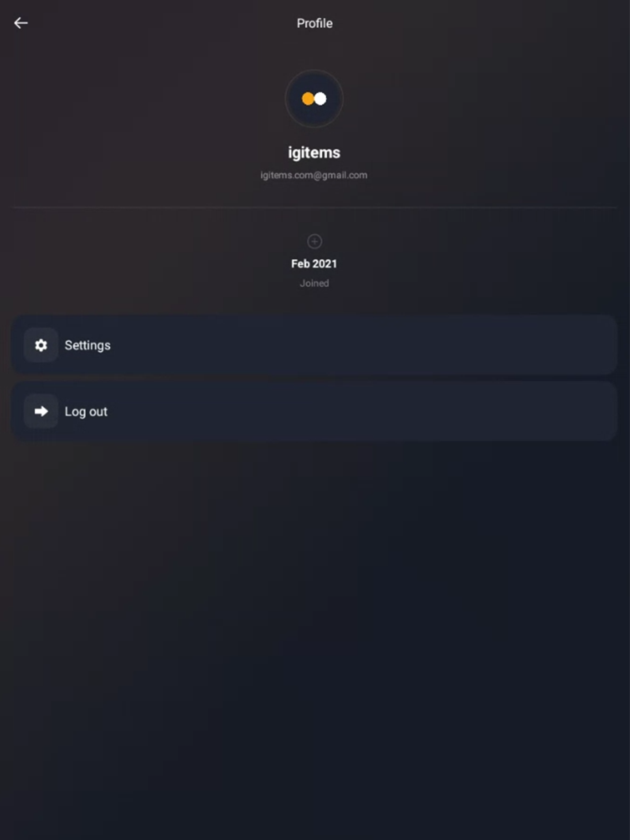Click the Log out text label

86,412
